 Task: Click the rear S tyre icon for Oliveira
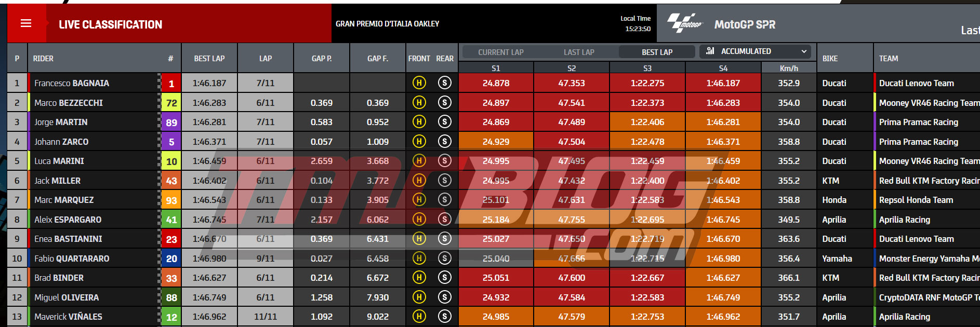tap(444, 297)
